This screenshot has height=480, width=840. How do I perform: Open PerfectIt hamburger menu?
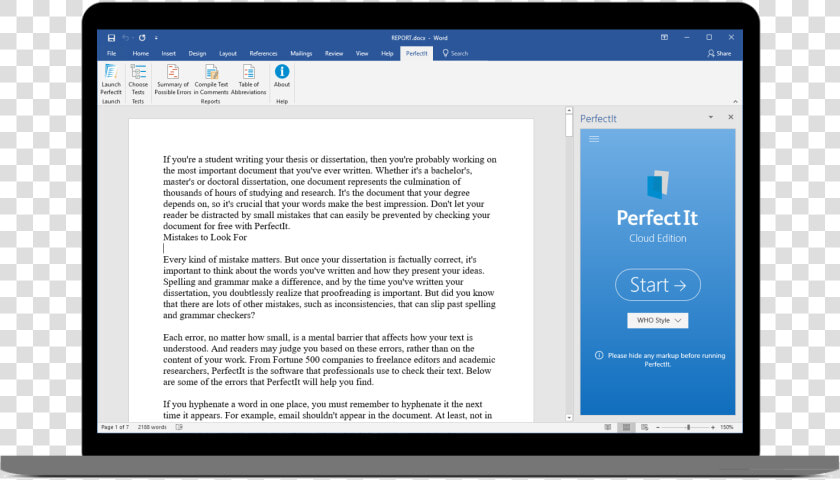tap(594, 139)
